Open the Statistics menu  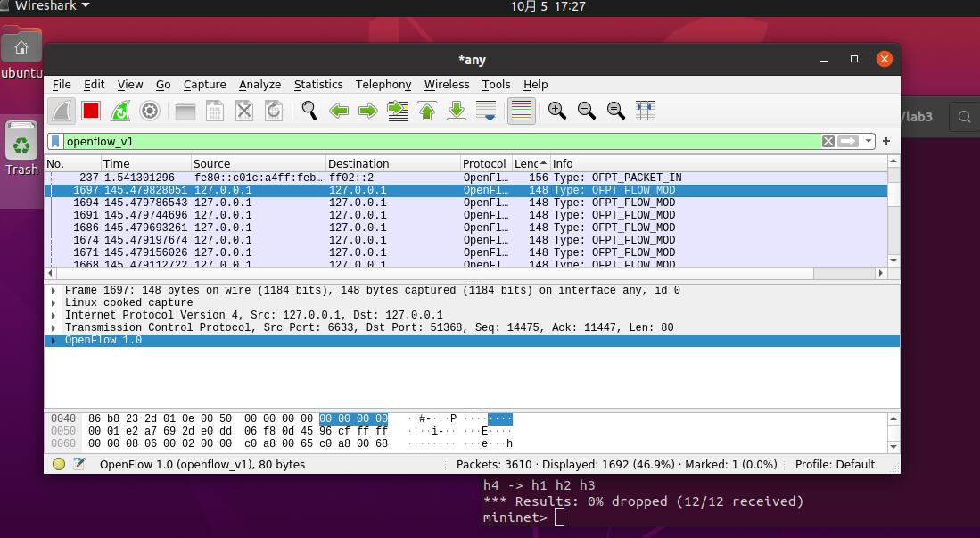coord(318,85)
